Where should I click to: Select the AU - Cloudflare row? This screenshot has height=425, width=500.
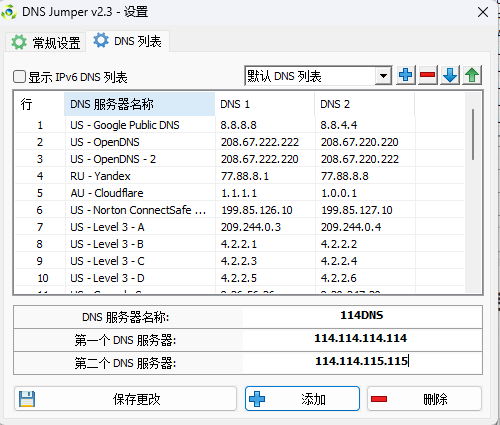point(239,193)
